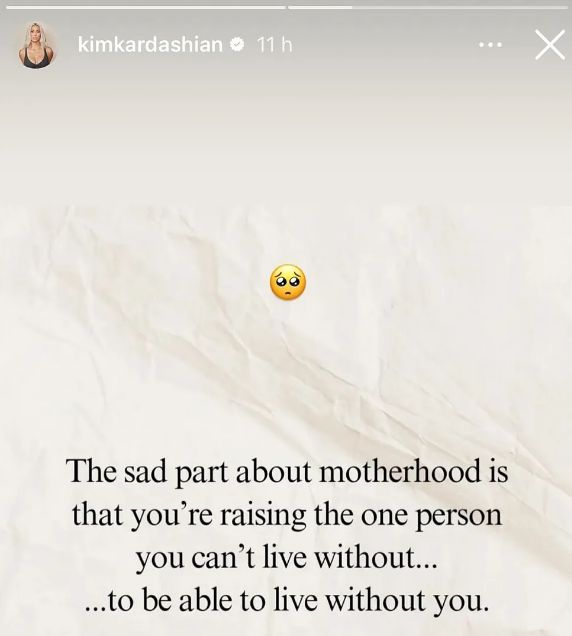Click the pleading face emoji sticker

tap(288, 282)
